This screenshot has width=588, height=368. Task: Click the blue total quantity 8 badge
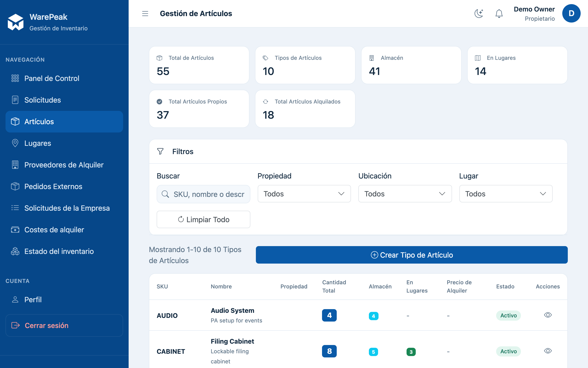pyautogui.click(x=329, y=351)
